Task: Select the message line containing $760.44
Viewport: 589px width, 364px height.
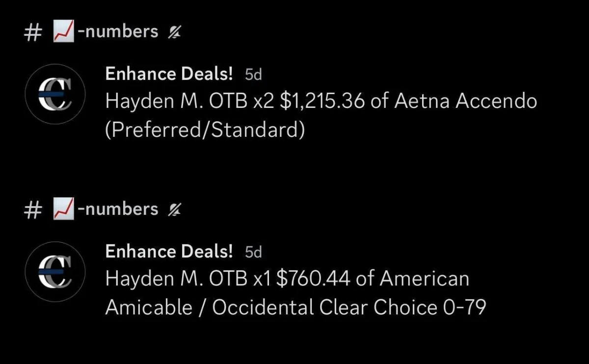Action: point(287,279)
